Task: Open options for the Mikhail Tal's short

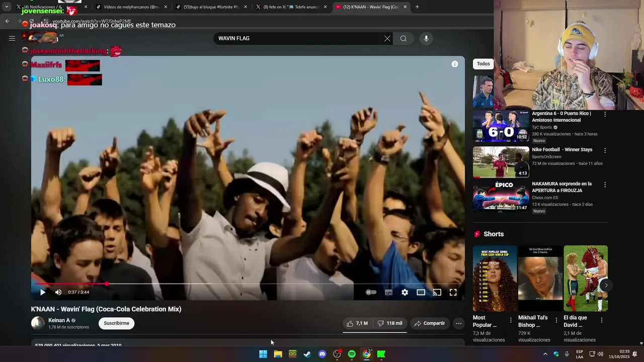Action: (x=556, y=320)
